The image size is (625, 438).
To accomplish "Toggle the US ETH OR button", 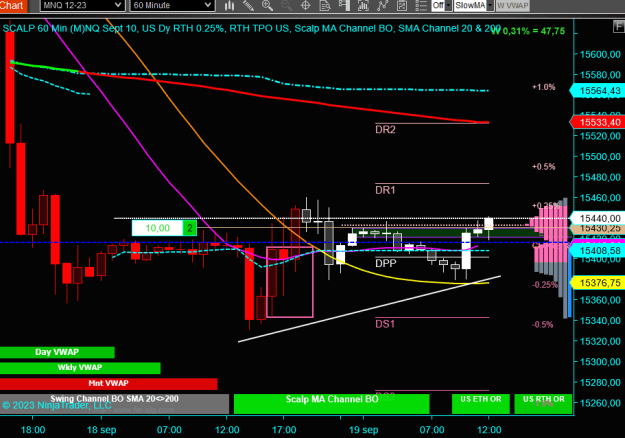I will 481,404.
